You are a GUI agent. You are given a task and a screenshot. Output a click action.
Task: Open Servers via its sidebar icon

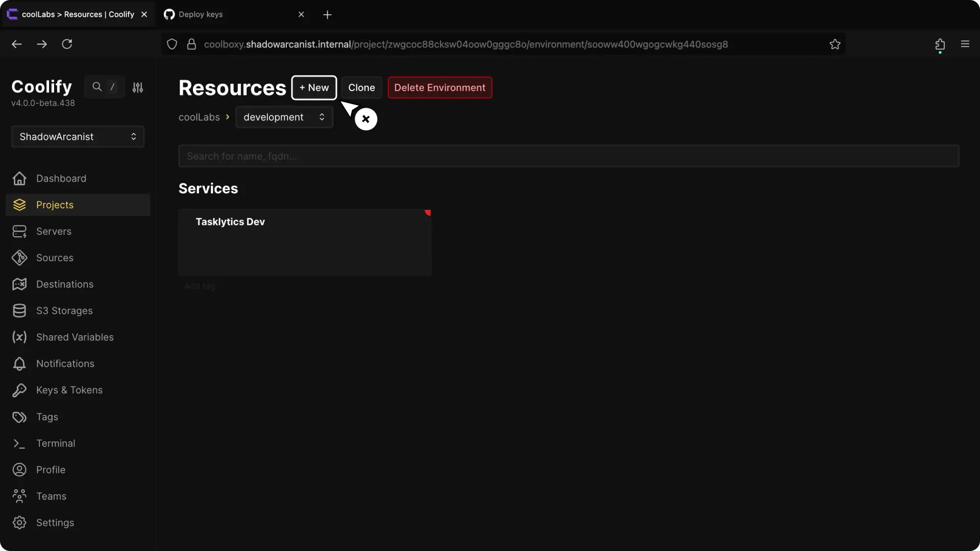[19, 232]
